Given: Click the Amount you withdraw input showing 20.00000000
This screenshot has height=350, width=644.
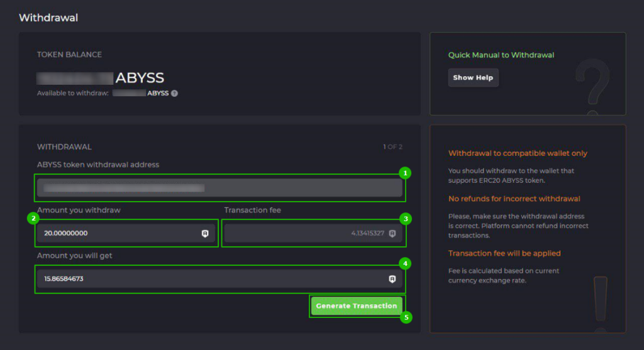Looking at the screenshot, I should pyautogui.click(x=126, y=233).
